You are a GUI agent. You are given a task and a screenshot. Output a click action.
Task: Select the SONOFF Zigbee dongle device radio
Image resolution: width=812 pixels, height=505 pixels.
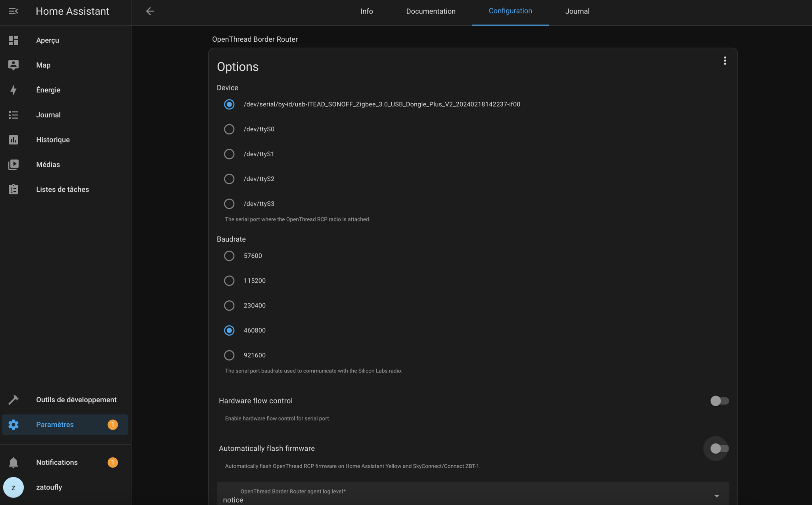(229, 104)
